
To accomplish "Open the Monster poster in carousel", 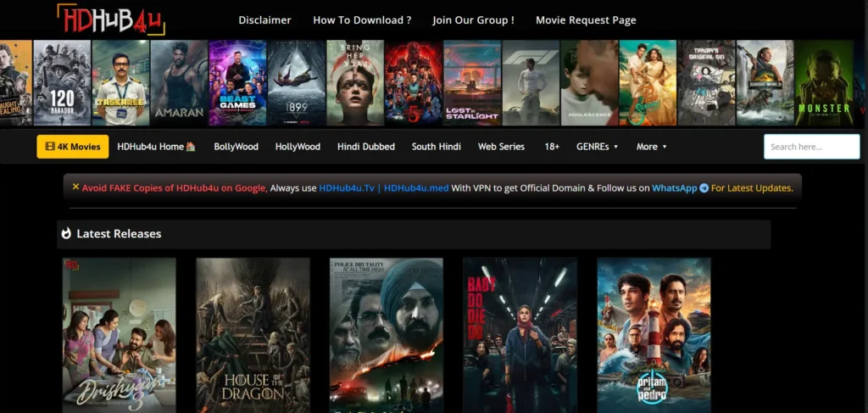I will 824,82.
